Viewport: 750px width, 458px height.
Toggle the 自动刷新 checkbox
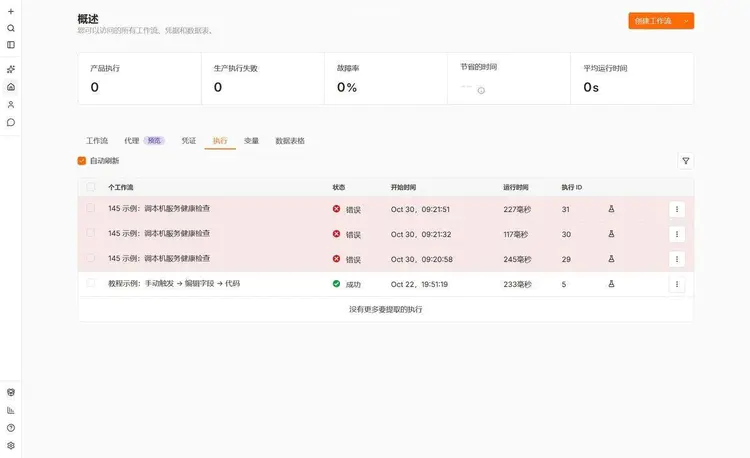(81, 161)
